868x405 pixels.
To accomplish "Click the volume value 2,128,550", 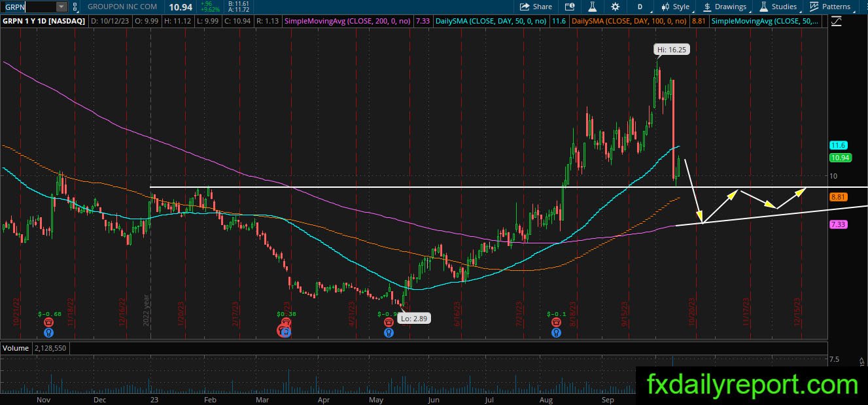I will coord(49,348).
